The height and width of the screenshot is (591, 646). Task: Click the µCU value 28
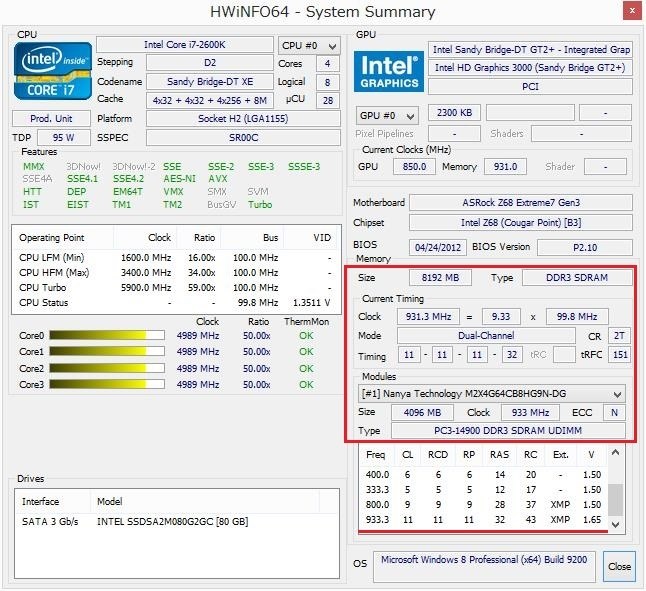[x=328, y=100]
